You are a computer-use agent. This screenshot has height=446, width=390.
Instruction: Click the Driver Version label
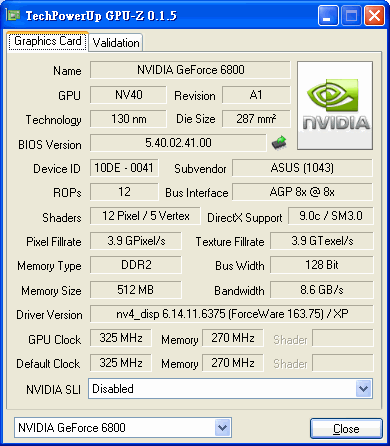(x=49, y=315)
